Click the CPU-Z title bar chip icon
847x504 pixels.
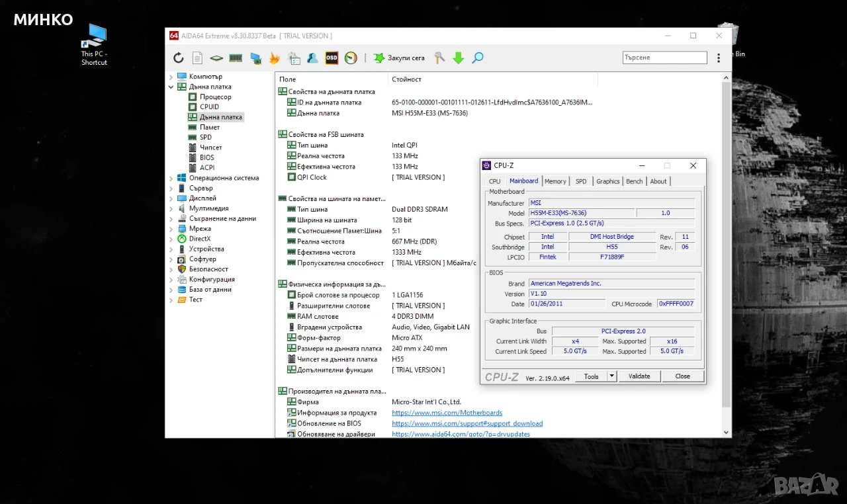(487, 165)
